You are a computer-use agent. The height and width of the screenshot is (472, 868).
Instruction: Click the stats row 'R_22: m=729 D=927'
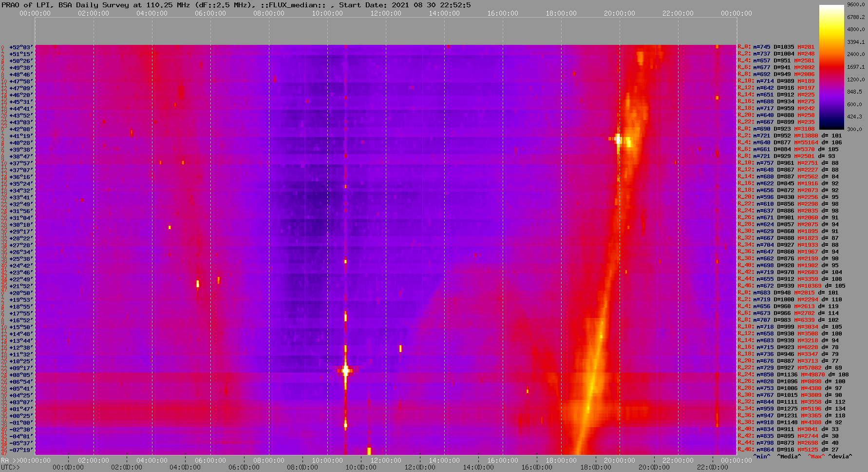click(x=790, y=368)
